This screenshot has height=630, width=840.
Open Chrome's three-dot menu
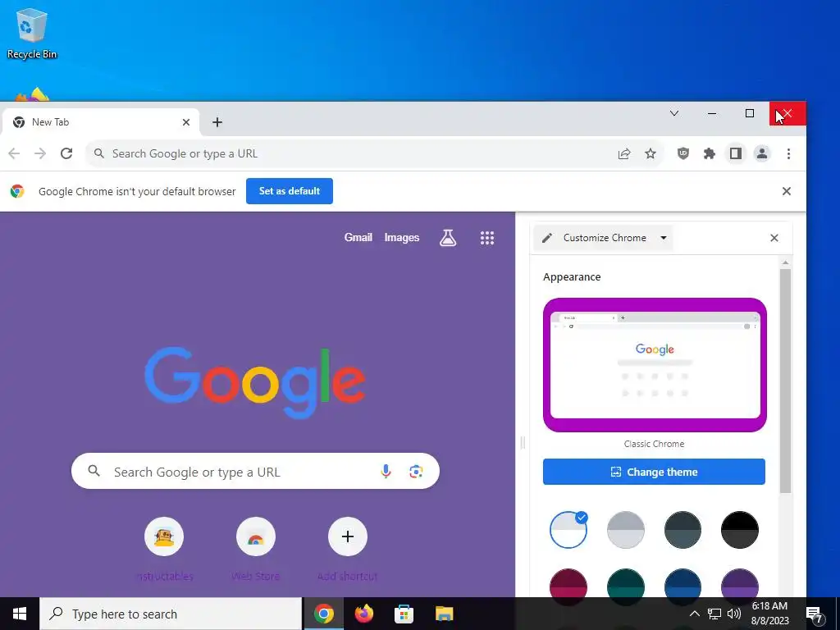(788, 153)
